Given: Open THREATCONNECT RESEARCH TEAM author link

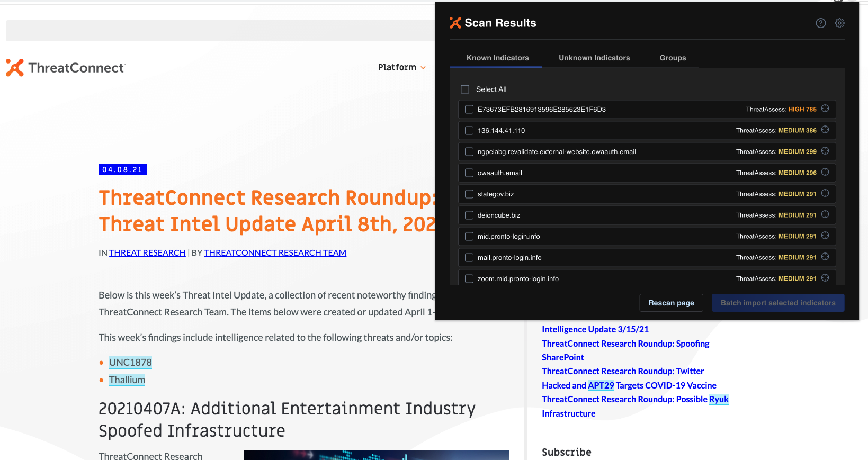Looking at the screenshot, I should coord(275,252).
